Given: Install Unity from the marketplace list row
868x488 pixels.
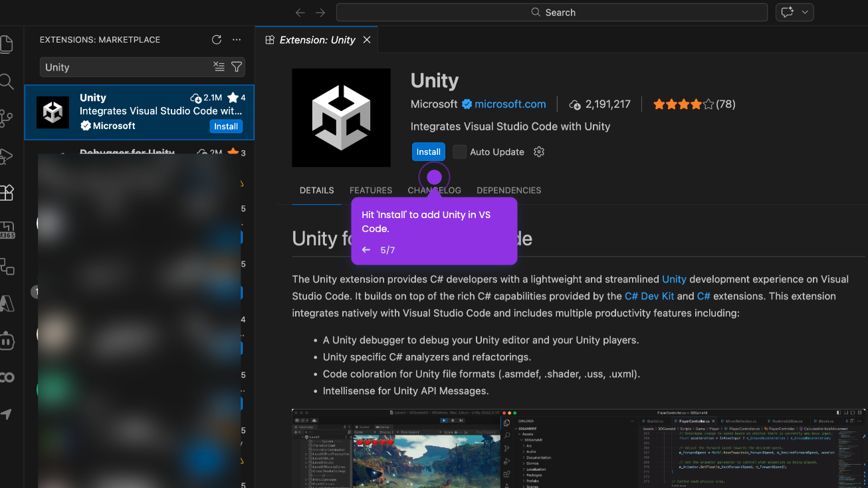Looking at the screenshot, I should click(226, 126).
